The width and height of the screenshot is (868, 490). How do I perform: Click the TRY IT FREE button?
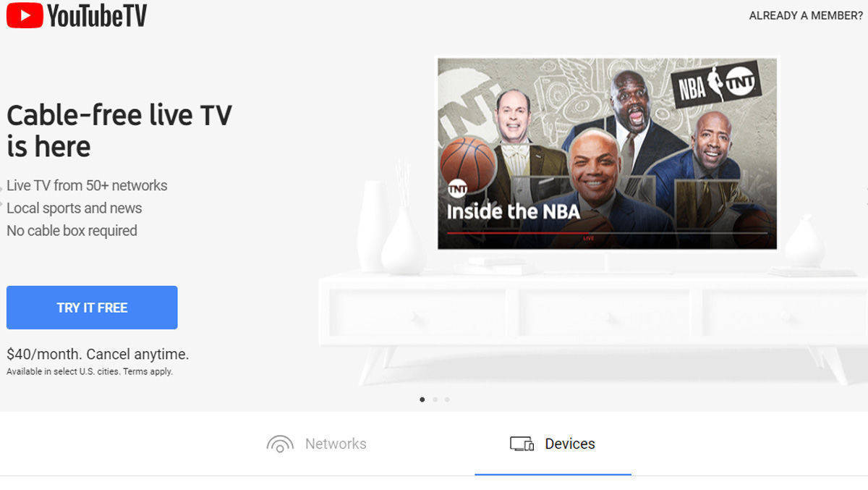[92, 308]
